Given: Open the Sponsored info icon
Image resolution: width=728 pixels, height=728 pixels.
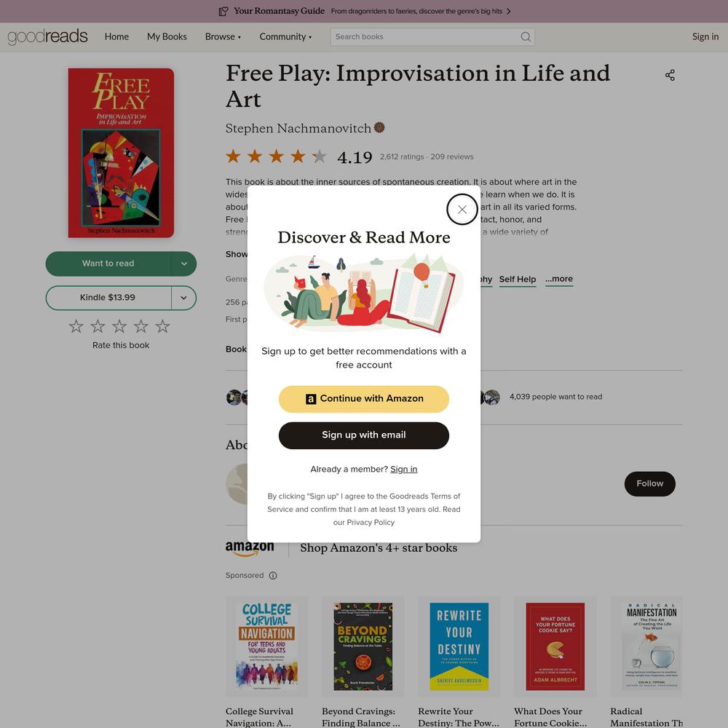Looking at the screenshot, I should pos(273,576).
